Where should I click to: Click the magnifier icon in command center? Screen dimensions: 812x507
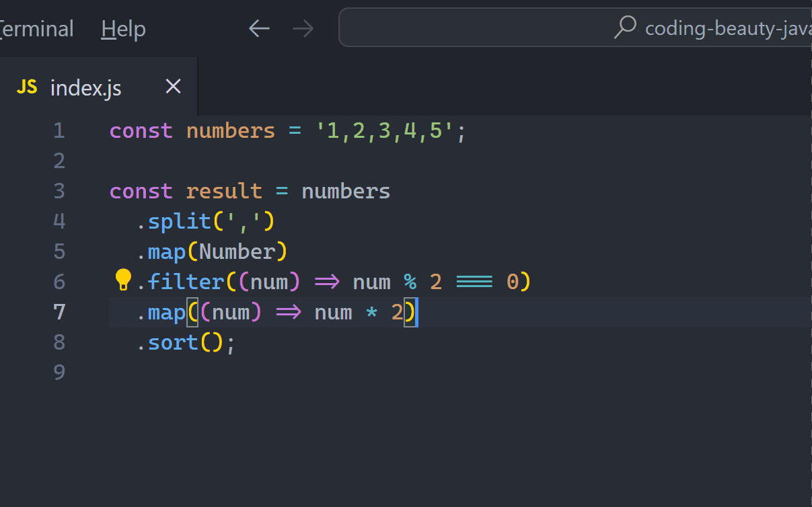click(x=626, y=28)
